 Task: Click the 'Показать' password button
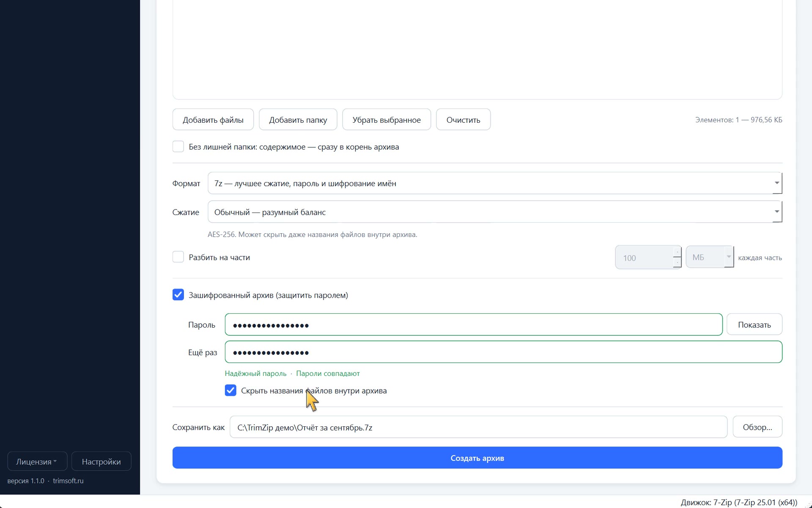(x=754, y=325)
